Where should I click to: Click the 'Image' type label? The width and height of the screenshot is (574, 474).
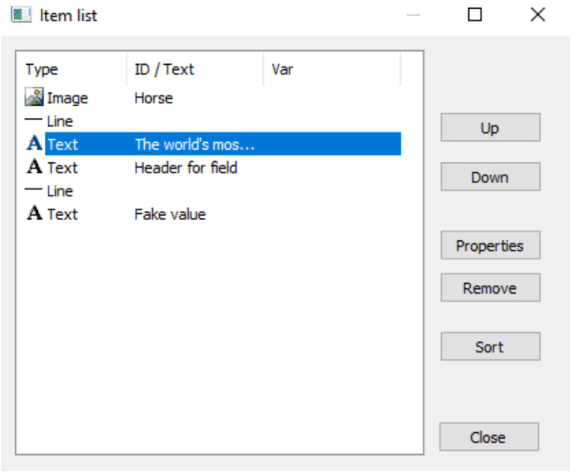(68, 98)
